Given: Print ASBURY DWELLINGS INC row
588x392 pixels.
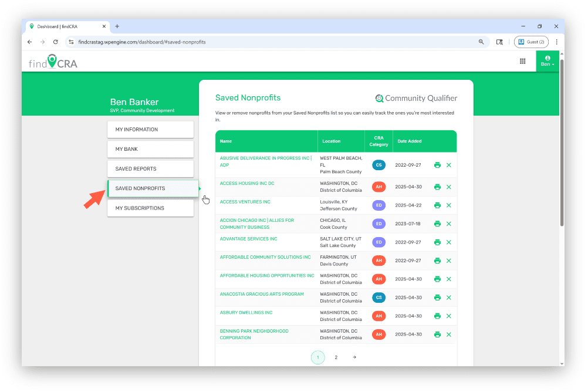Looking at the screenshot, I should tap(437, 316).
